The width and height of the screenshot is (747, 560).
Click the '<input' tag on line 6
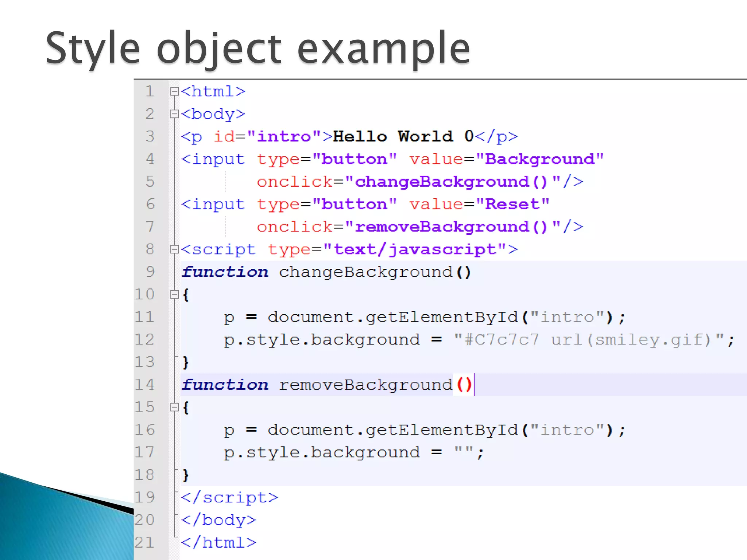[213, 205]
